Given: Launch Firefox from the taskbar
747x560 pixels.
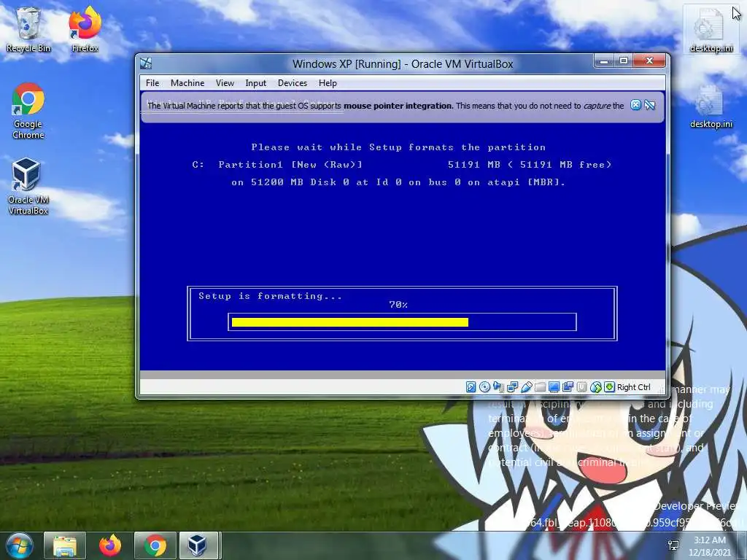Looking at the screenshot, I should pyautogui.click(x=110, y=545).
